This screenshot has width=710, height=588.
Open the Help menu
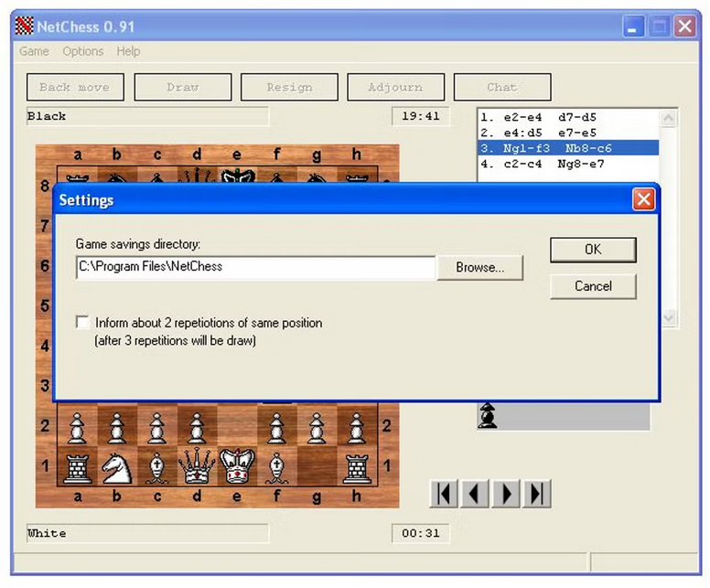[x=128, y=51]
